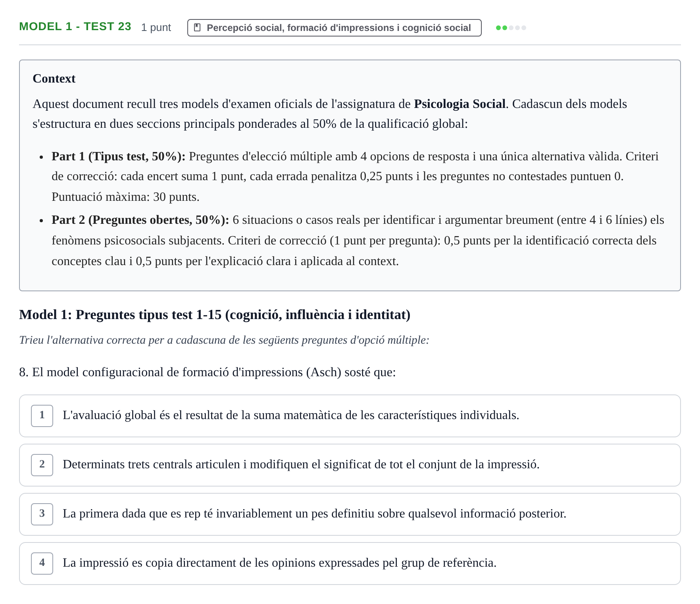Select answer number box 2

tap(42, 465)
